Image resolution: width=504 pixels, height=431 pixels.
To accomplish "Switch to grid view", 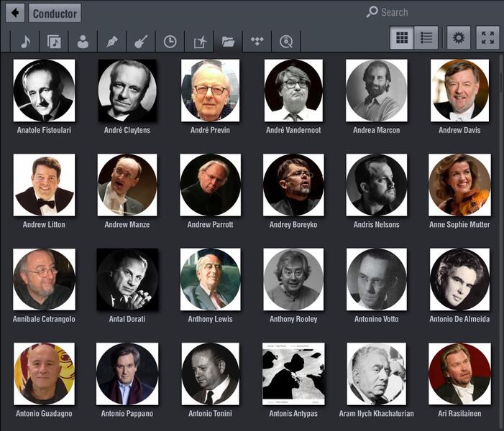I will pos(402,37).
